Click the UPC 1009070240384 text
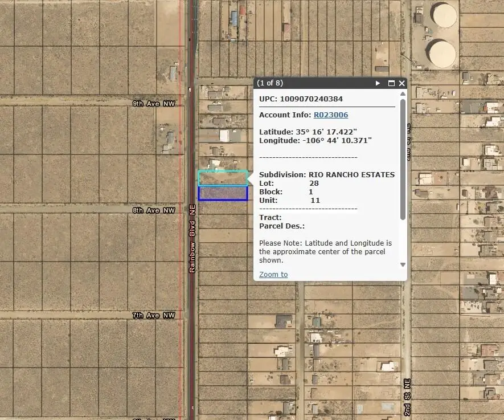This screenshot has height=420, width=504. (301, 99)
